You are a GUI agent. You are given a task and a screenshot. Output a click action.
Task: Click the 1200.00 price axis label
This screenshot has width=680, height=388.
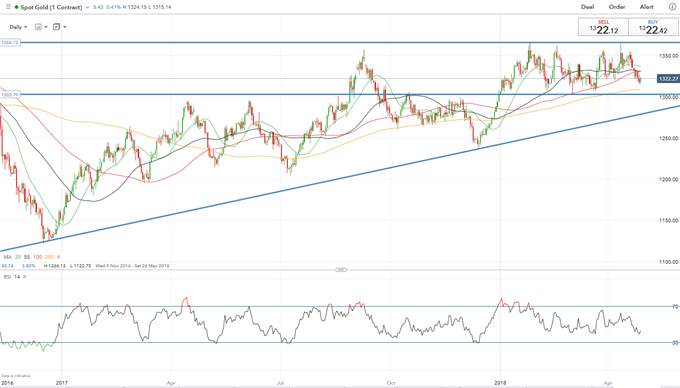669,179
